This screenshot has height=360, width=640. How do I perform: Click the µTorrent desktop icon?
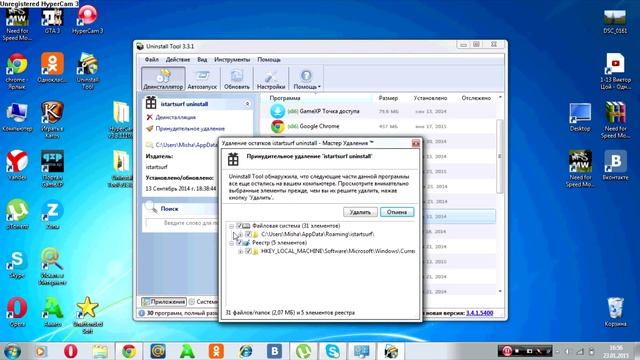tap(17, 214)
